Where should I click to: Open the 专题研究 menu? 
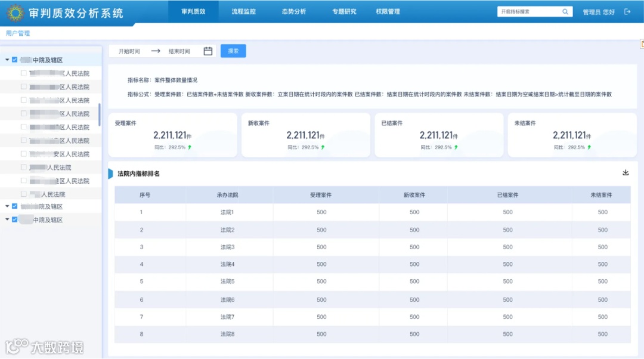344,11
